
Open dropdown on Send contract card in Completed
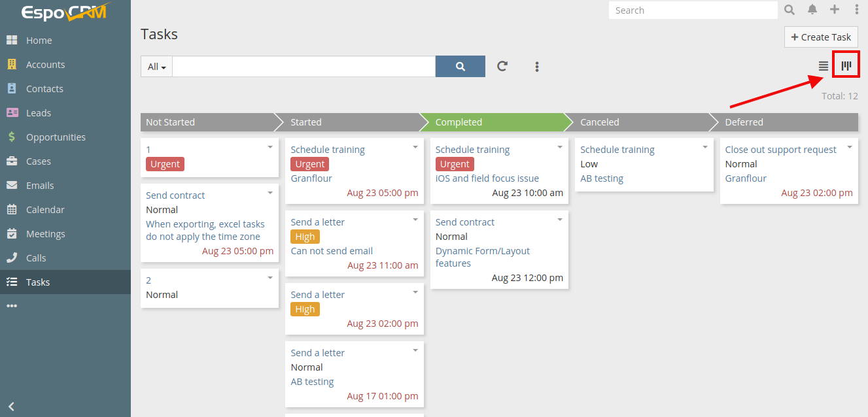pos(560,220)
